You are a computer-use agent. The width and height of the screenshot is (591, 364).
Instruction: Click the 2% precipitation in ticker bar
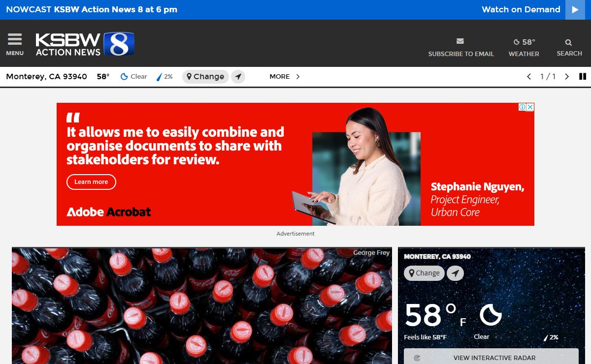pyautogui.click(x=164, y=77)
